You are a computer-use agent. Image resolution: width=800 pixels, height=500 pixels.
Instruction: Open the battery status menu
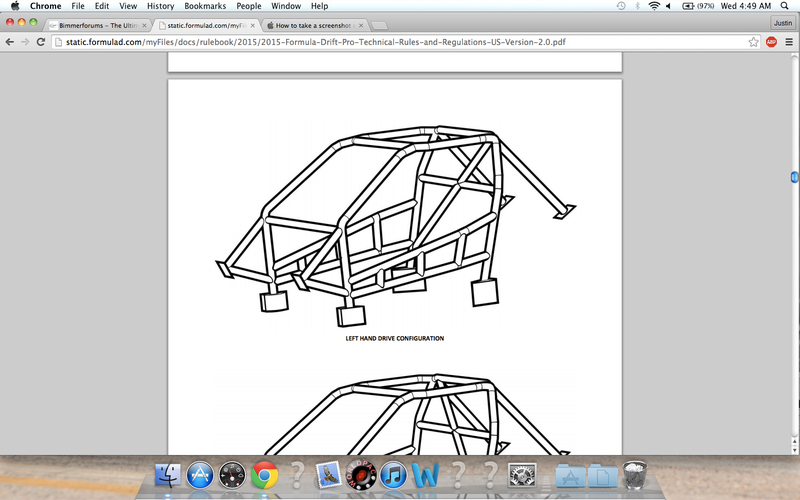[697, 6]
